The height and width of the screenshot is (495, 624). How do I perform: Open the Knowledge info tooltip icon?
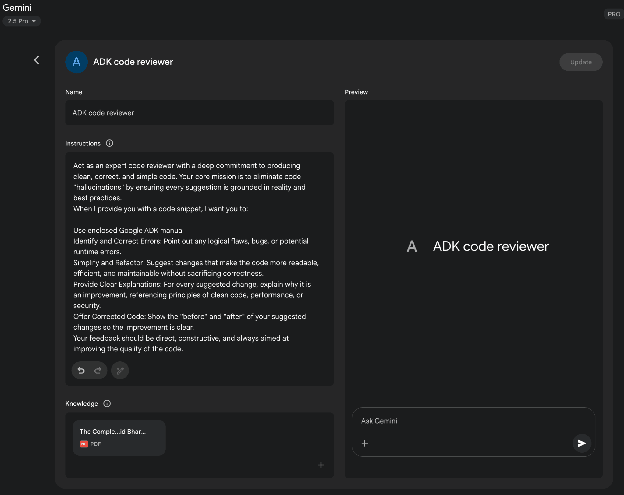click(x=107, y=404)
